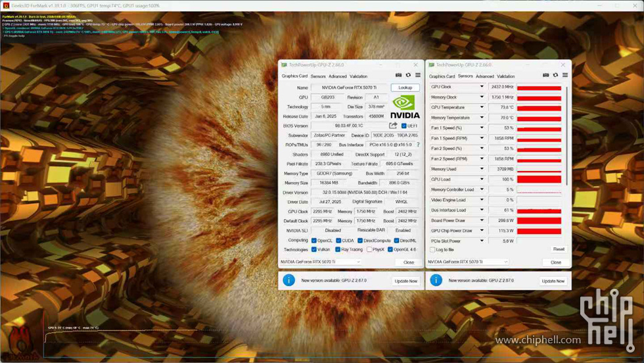Click Close button in left GPU-Z window

[409, 262]
